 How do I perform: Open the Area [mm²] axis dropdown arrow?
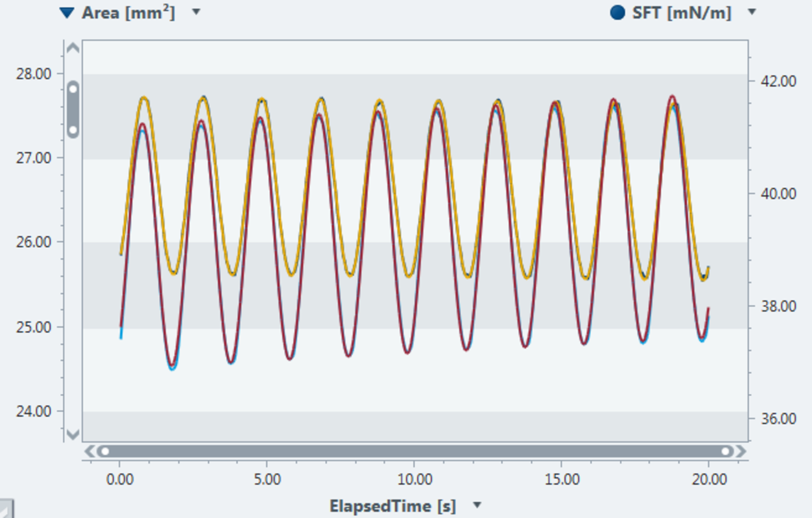[x=196, y=12]
